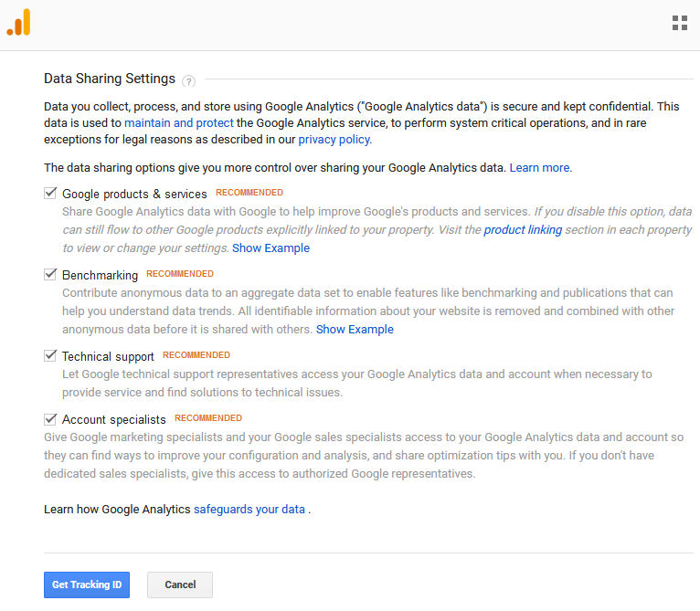Viewport: 700px width, 611px height.
Task: Click the help icon beside Data Sharing Settings
Action: point(189,81)
